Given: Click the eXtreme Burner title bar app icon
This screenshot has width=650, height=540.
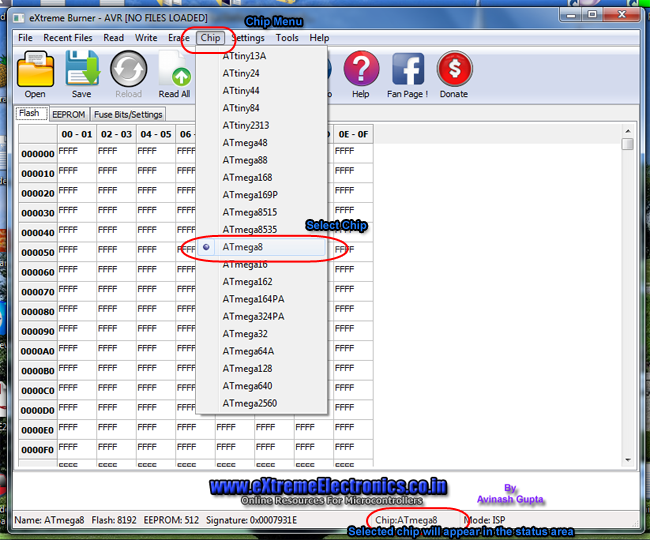Looking at the screenshot, I should [x=18, y=18].
